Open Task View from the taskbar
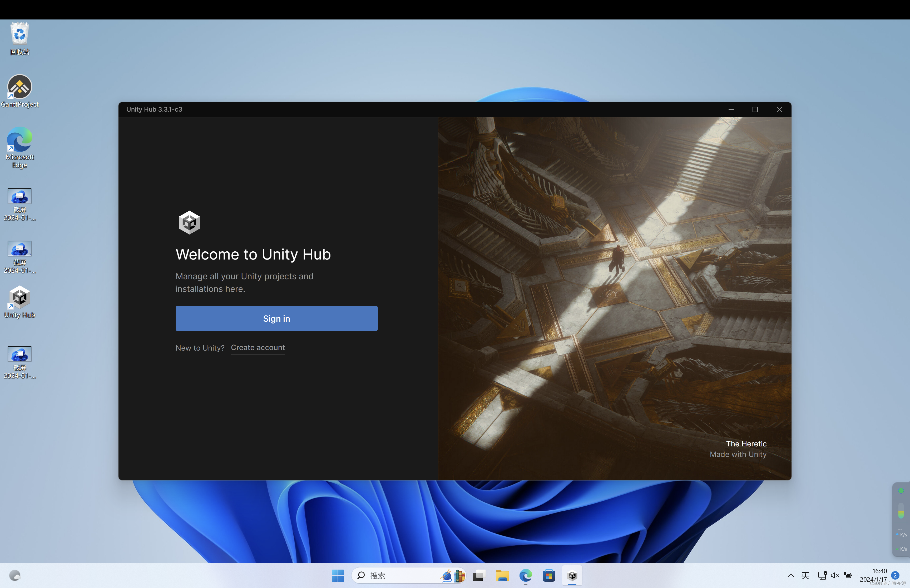 click(479, 575)
